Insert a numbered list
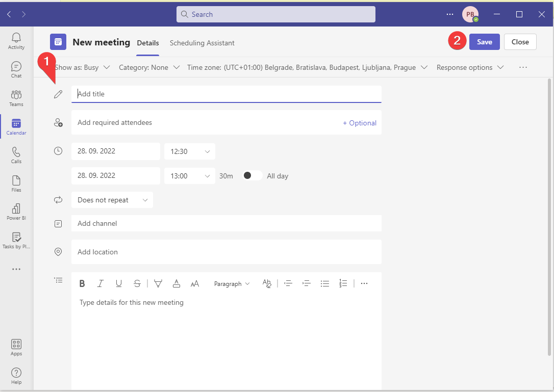The width and height of the screenshot is (554, 392). [x=343, y=284]
